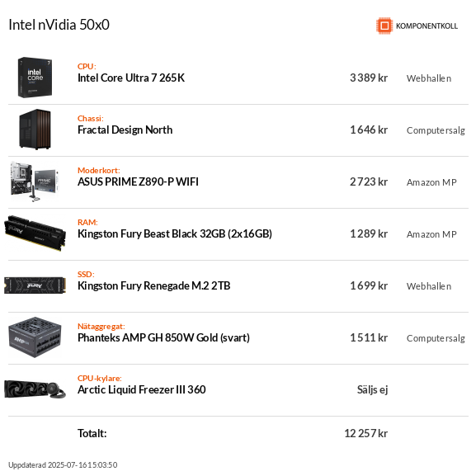Screen dimensions: 476x476
Task: Open Kingston Fury Beast Black 32GB link
Action: 175,233
